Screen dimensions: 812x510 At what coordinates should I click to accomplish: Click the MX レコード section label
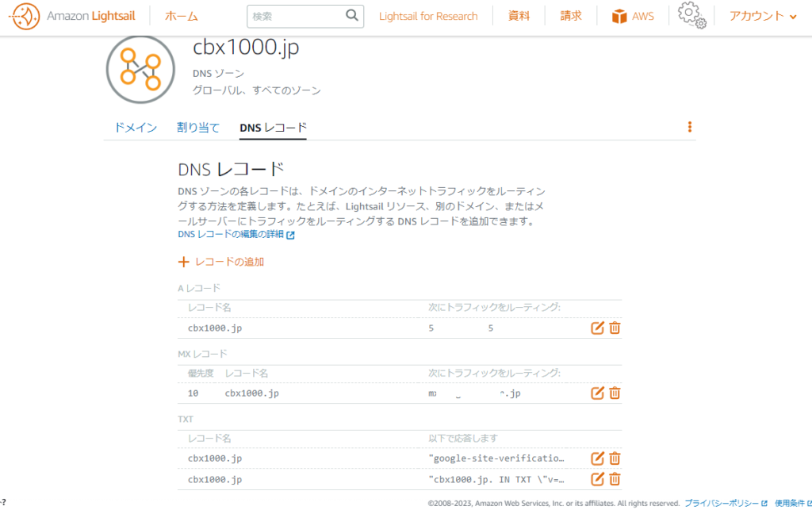click(202, 354)
